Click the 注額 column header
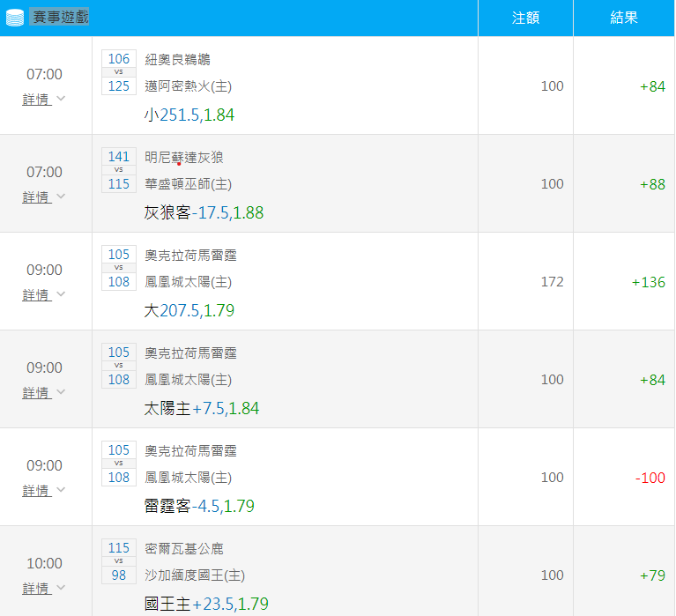 (x=525, y=18)
